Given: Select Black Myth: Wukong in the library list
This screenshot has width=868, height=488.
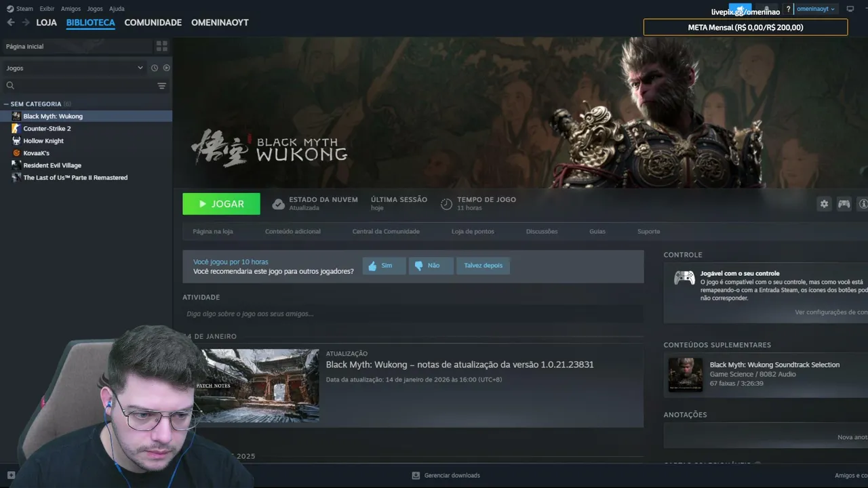Looking at the screenshot, I should [86, 116].
